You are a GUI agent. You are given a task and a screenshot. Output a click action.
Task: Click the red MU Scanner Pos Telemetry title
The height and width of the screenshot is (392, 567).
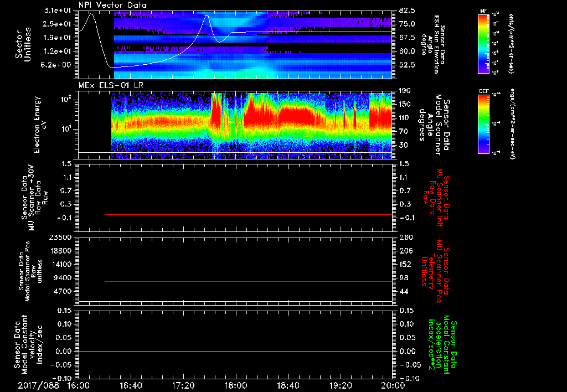click(435, 271)
